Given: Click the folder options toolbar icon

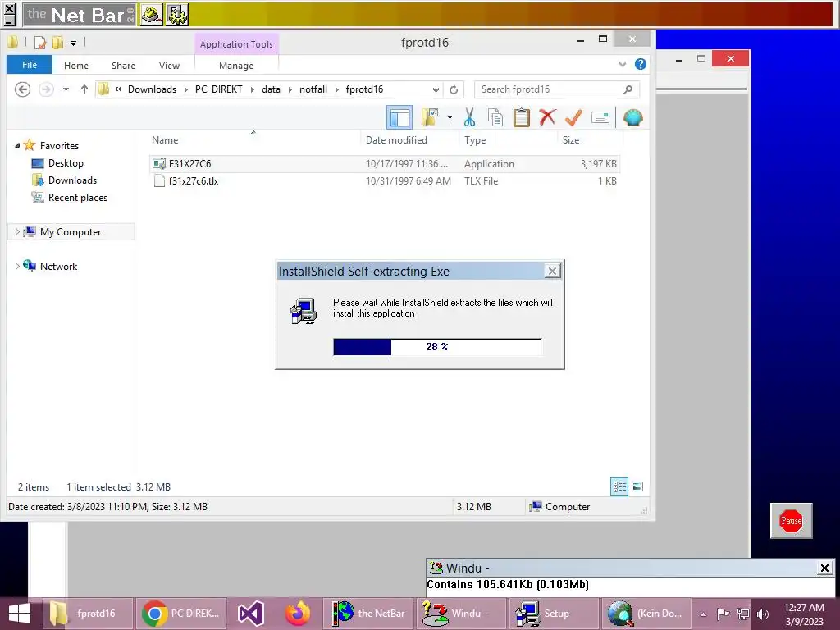Looking at the screenshot, I should click(430, 117).
